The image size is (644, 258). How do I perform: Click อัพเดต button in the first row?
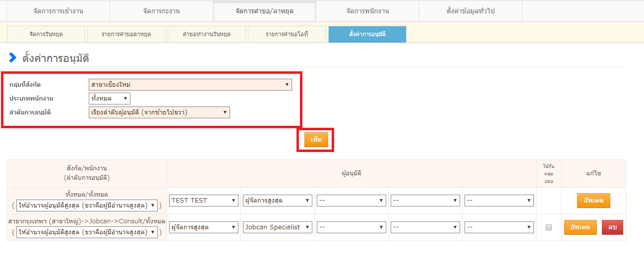tap(593, 201)
